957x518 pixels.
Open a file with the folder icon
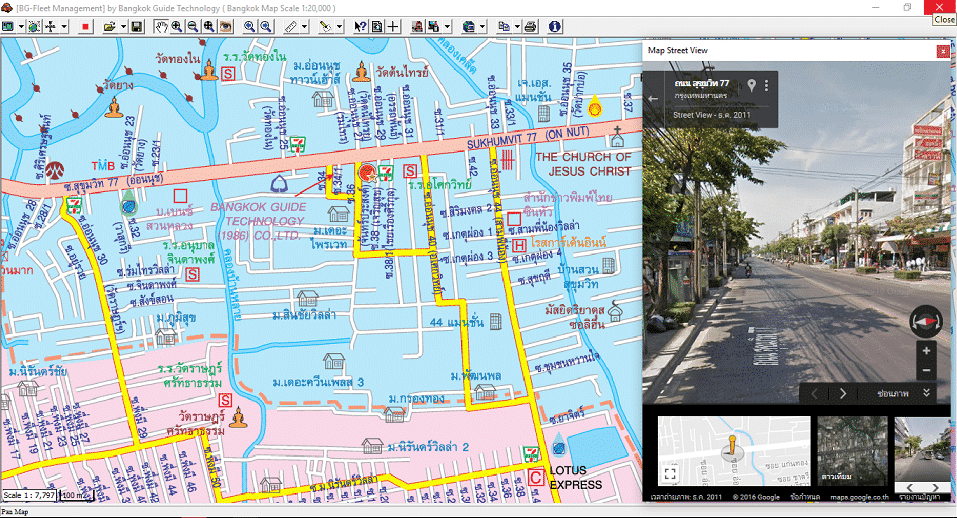[109, 26]
